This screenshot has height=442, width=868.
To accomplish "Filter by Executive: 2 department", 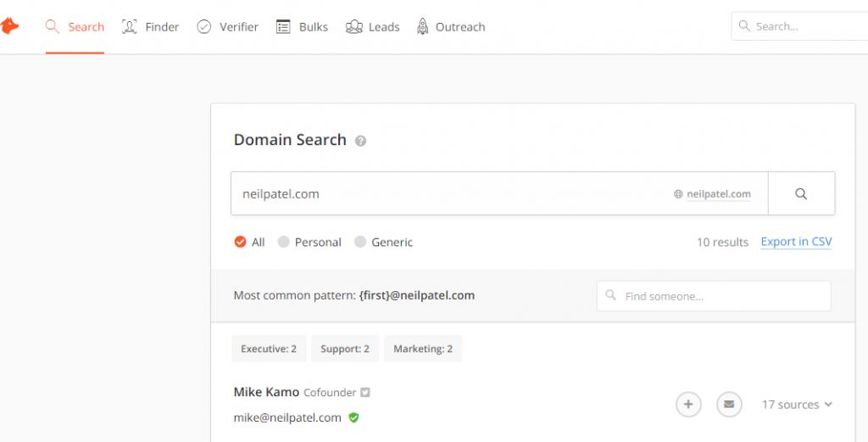I will click(x=269, y=349).
